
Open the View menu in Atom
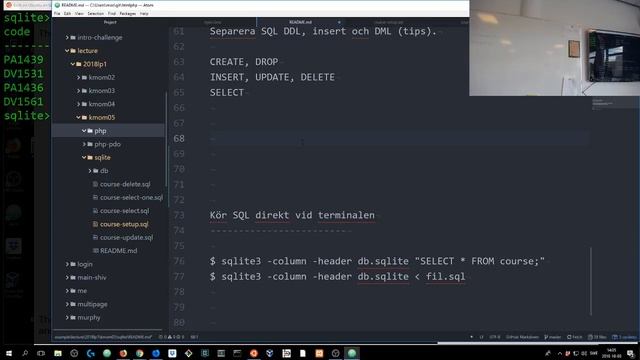tap(79, 13)
